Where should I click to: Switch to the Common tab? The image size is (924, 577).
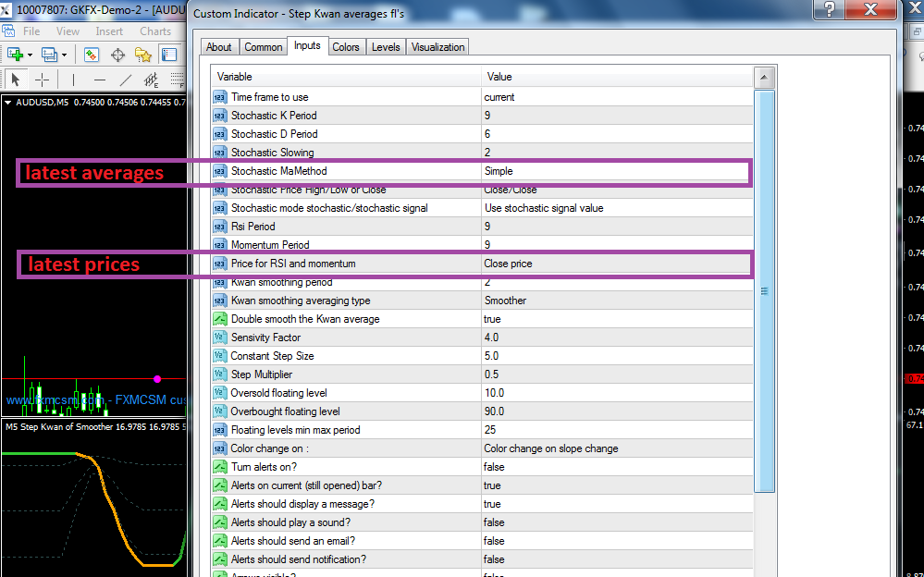point(264,47)
